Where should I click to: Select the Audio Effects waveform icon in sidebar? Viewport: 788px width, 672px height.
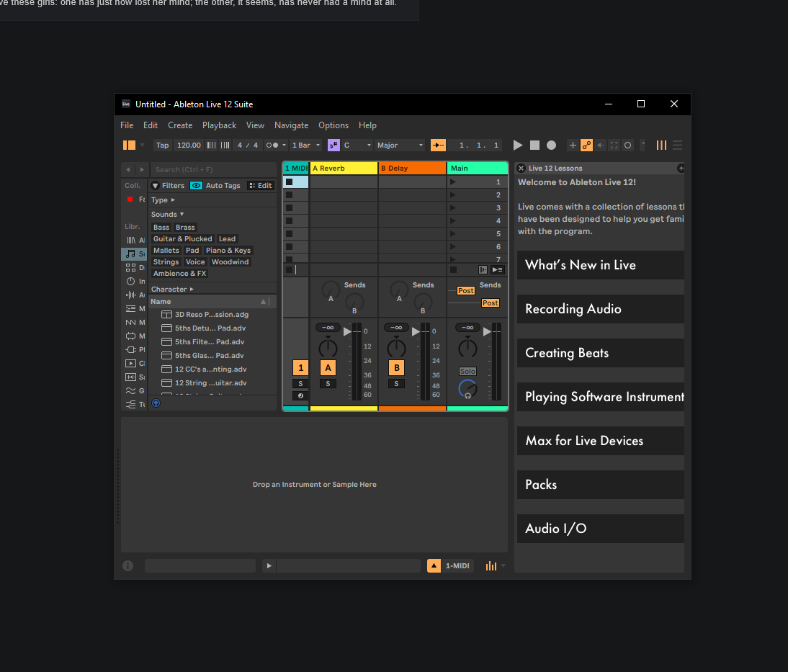pyautogui.click(x=130, y=295)
